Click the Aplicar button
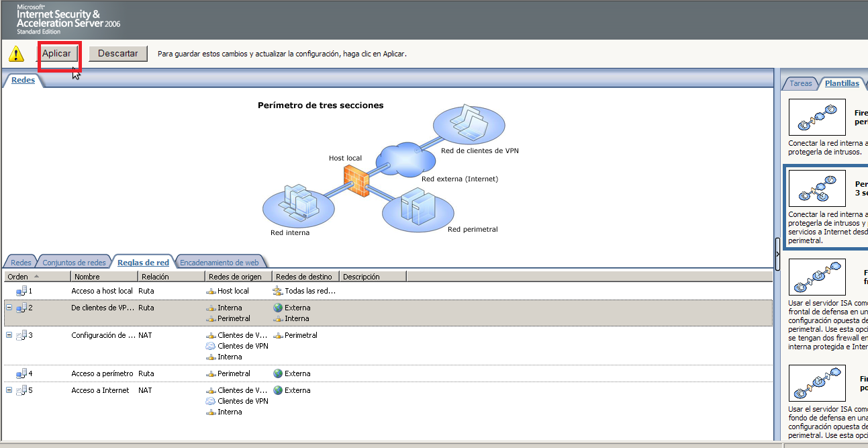This screenshot has width=868, height=448. 58,53
